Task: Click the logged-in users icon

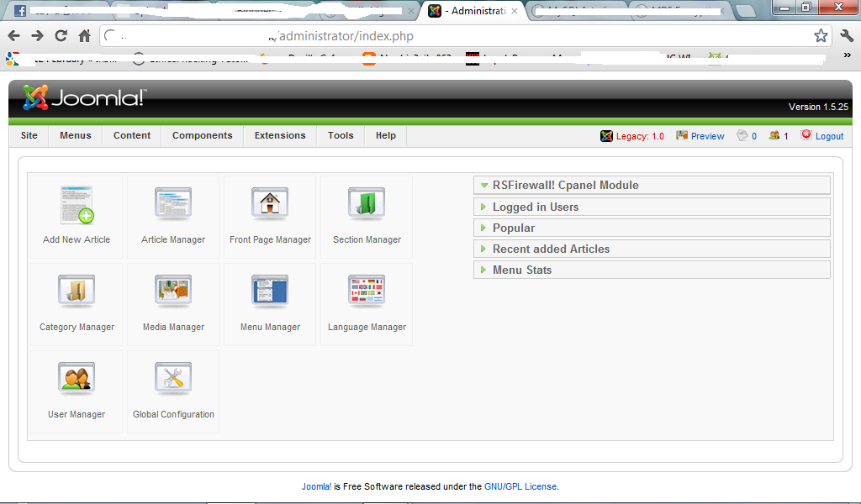Action: pos(774,135)
